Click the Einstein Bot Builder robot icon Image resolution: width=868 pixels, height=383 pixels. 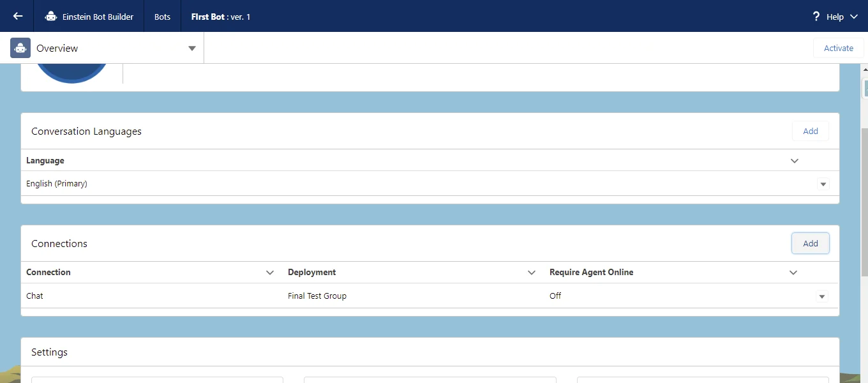coord(51,17)
